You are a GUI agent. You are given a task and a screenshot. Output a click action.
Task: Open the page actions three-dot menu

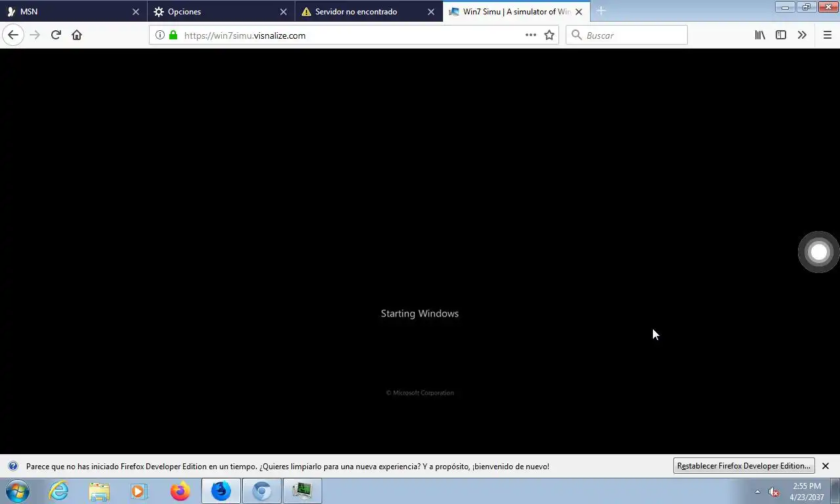531,35
